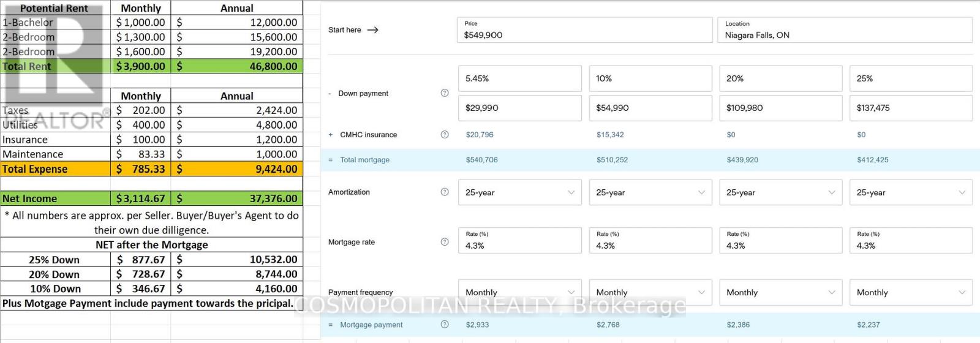Image resolution: width=980 pixels, height=343 pixels.
Task: Click the 20% down payment percentage field
Action: (780, 78)
